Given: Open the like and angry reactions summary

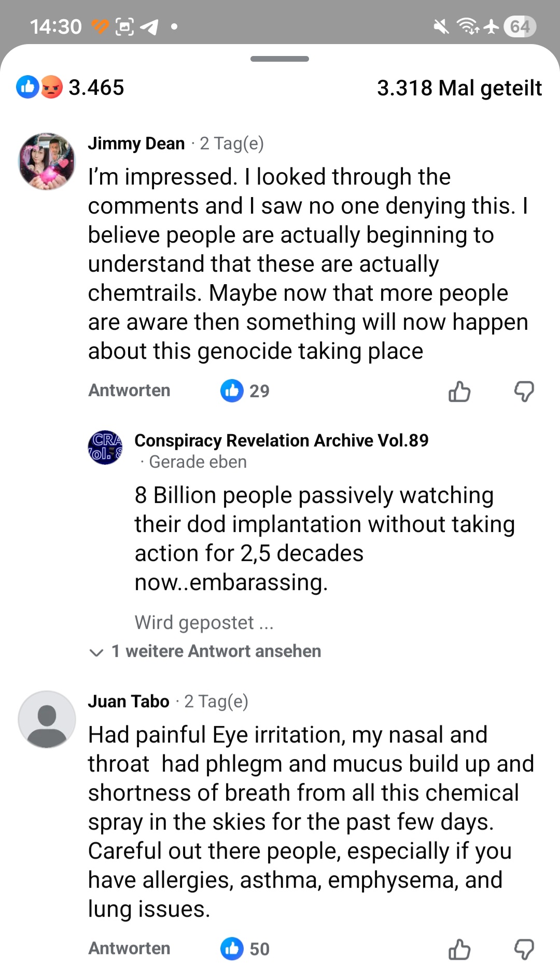Looking at the screenshot, I should click(70, 87).
